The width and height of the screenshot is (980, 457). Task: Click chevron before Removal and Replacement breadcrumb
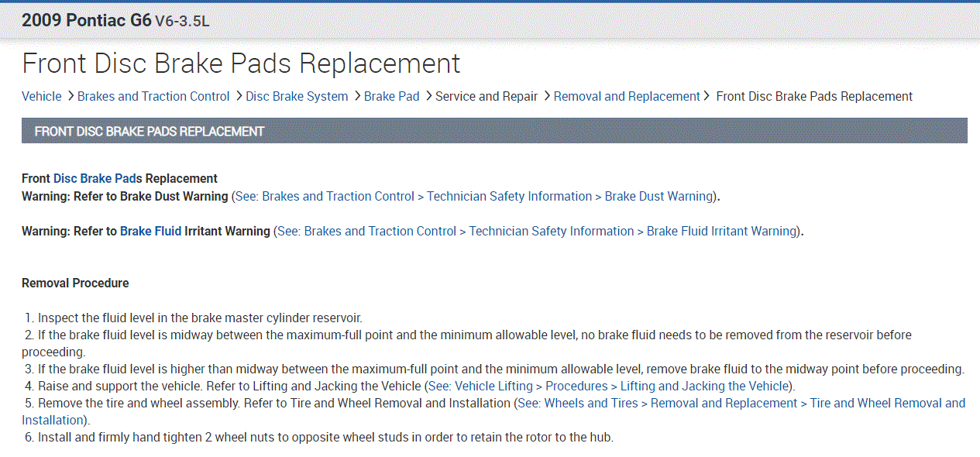pyautogui.click(x=547, y=96)
